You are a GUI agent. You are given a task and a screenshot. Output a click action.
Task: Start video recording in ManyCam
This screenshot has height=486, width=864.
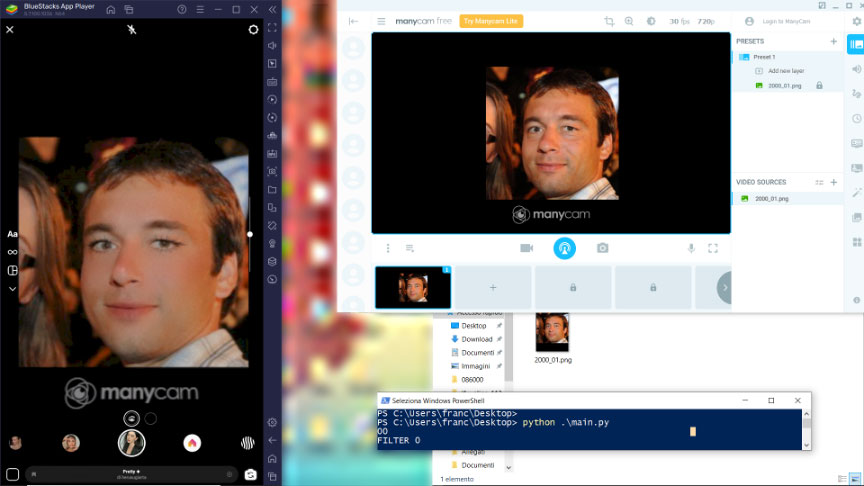point(526,248)
